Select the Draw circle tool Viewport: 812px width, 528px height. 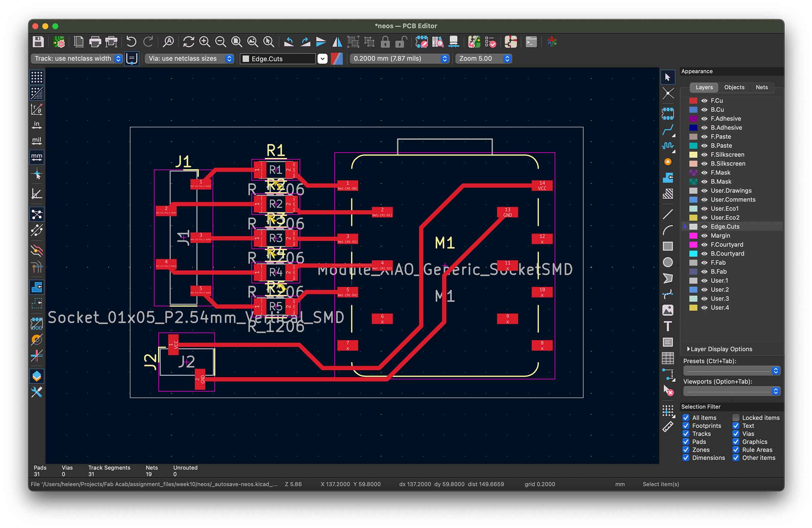(668, 262)
